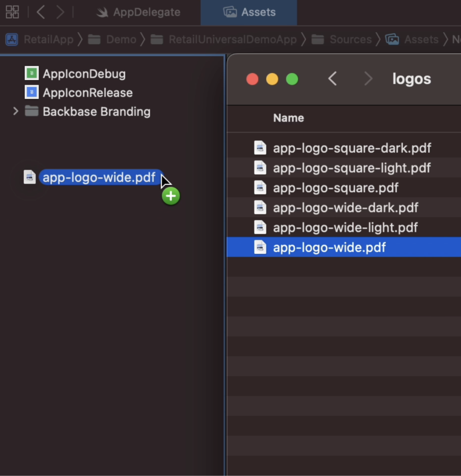Click the Swift icon next to AppDelegate
This screenshot has width=461, height=476.
102,12
